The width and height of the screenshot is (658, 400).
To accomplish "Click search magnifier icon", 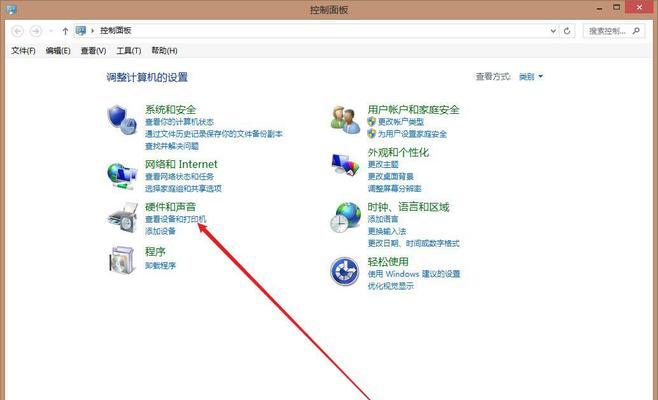I will point(636,31).
